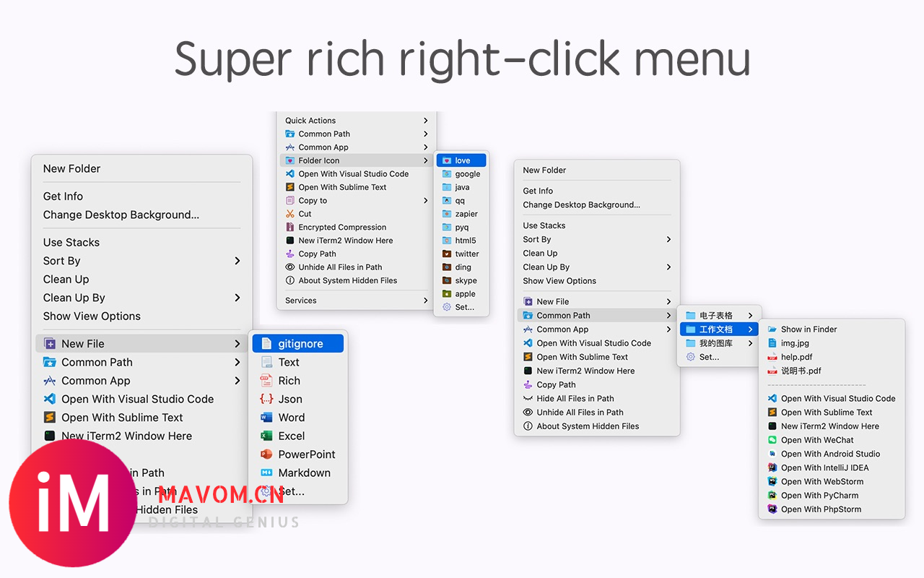Click the google folder icon
This screenshot has height=578, width=924.
pyautogui.click(x=447, y=174)
